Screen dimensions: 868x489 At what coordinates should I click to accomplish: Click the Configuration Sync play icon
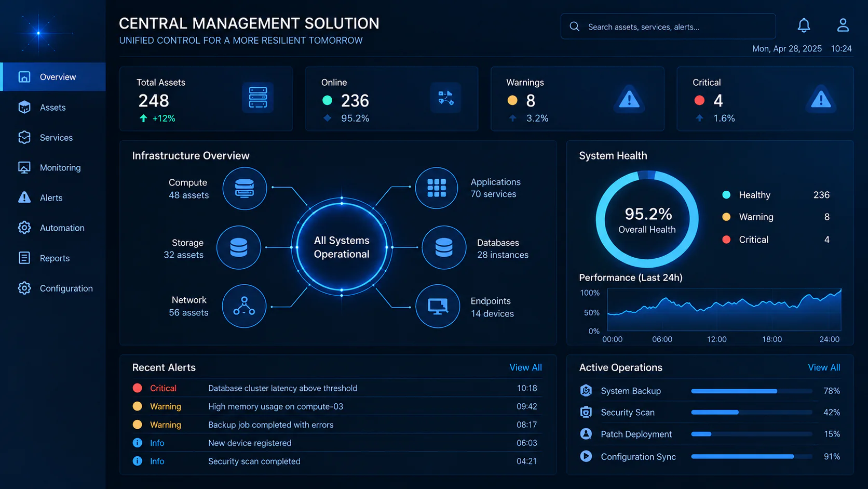(x=586, y=456)
